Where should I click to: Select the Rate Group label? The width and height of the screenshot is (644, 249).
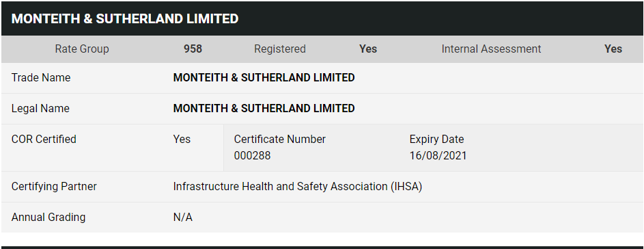pyautogui.click(x=82, y=49)
